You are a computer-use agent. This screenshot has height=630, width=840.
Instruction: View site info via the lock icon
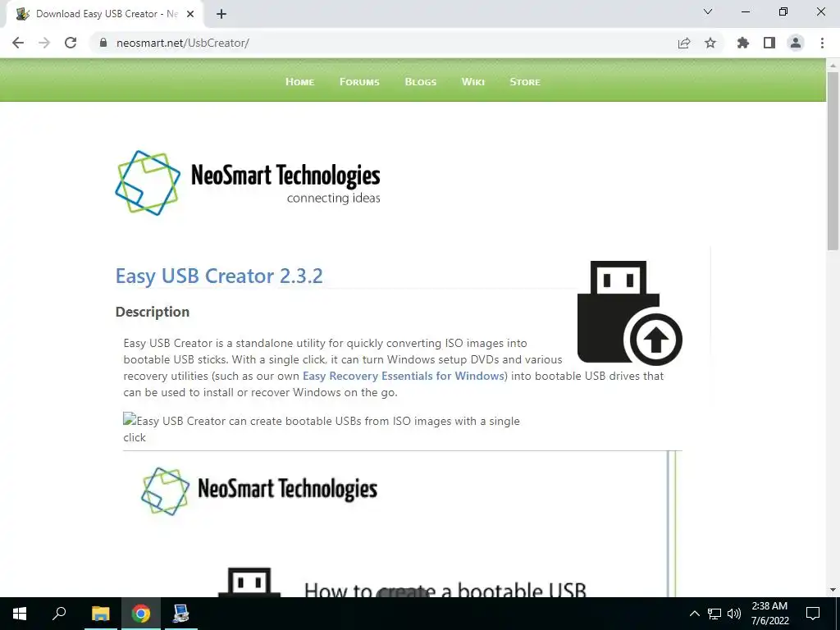click(x=103, y=43)
